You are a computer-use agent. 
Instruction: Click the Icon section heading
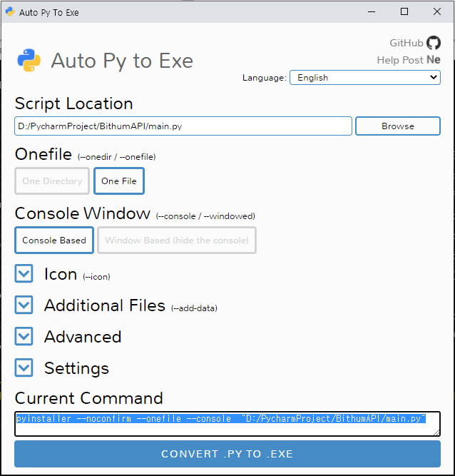tap(61, 274)
